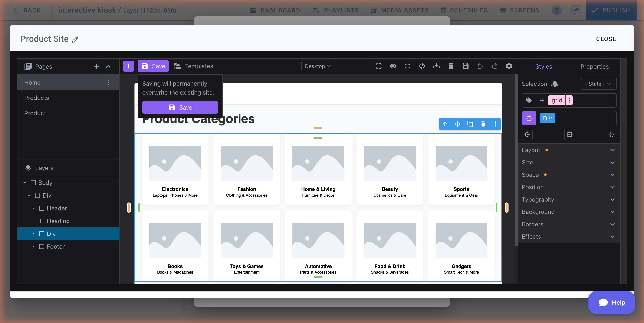The image size is (644, 323).
Task: Check the Header layer checkbox
Action: pos(42,208)
